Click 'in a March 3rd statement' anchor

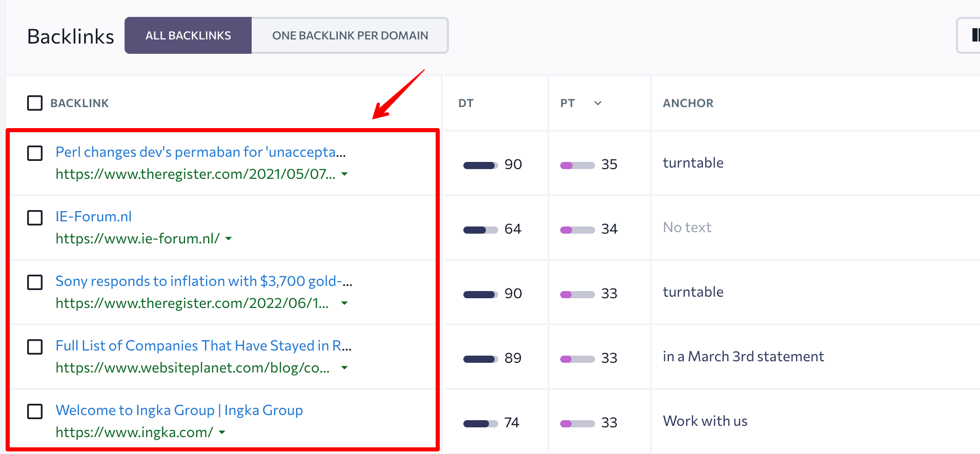[x=743, y=356]
